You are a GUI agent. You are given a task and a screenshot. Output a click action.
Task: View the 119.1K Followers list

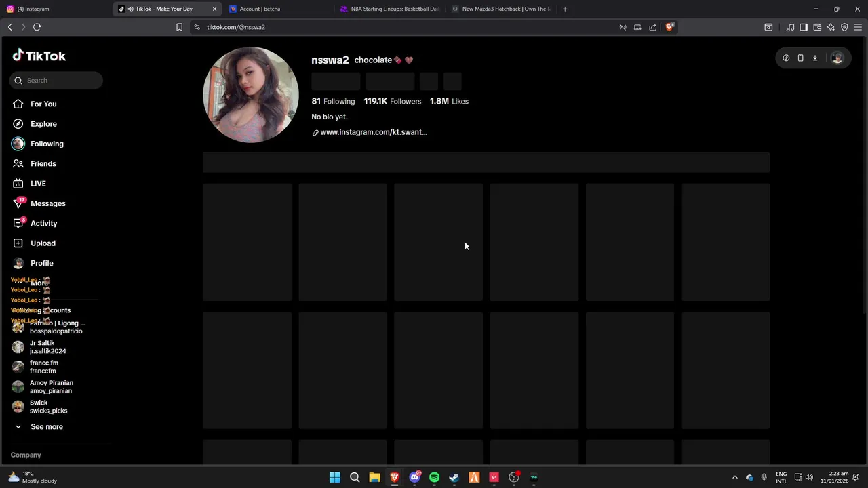(x=392, y=101)
